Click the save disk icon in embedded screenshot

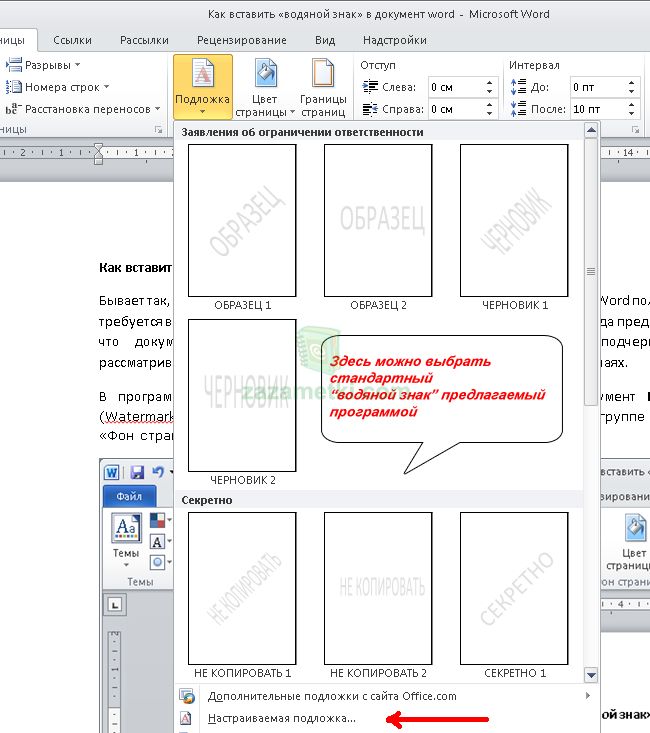[x=137, y=472]
